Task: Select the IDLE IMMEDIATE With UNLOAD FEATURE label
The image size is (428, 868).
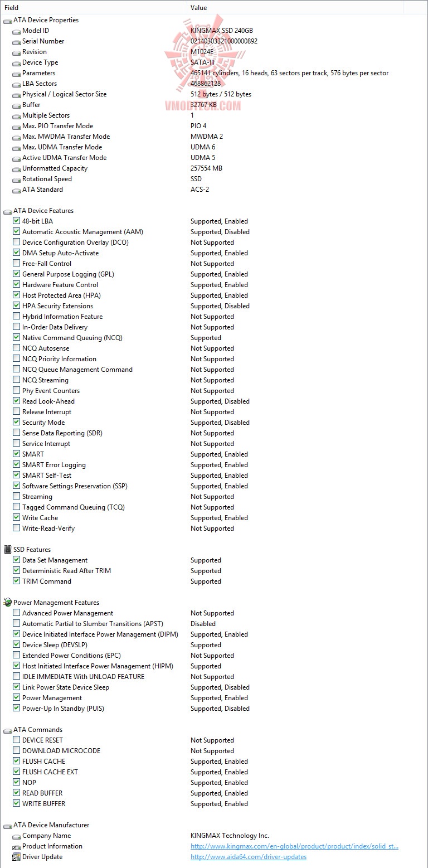Action: 83,677
